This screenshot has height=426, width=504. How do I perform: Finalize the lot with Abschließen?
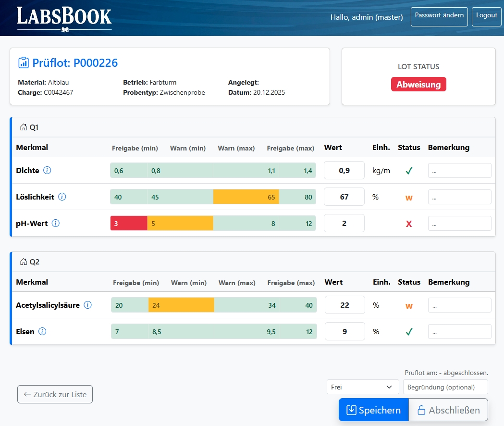pos(448,410)
